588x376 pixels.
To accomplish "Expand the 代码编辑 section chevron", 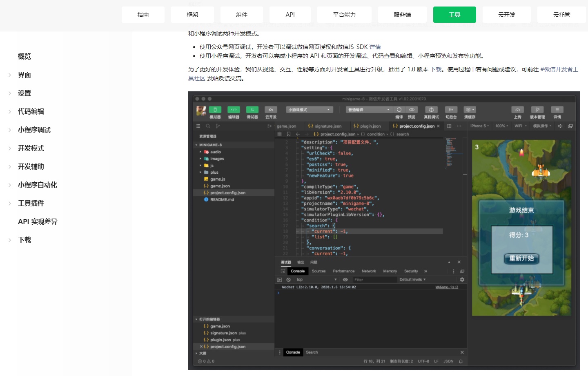I will pos(10,112).
